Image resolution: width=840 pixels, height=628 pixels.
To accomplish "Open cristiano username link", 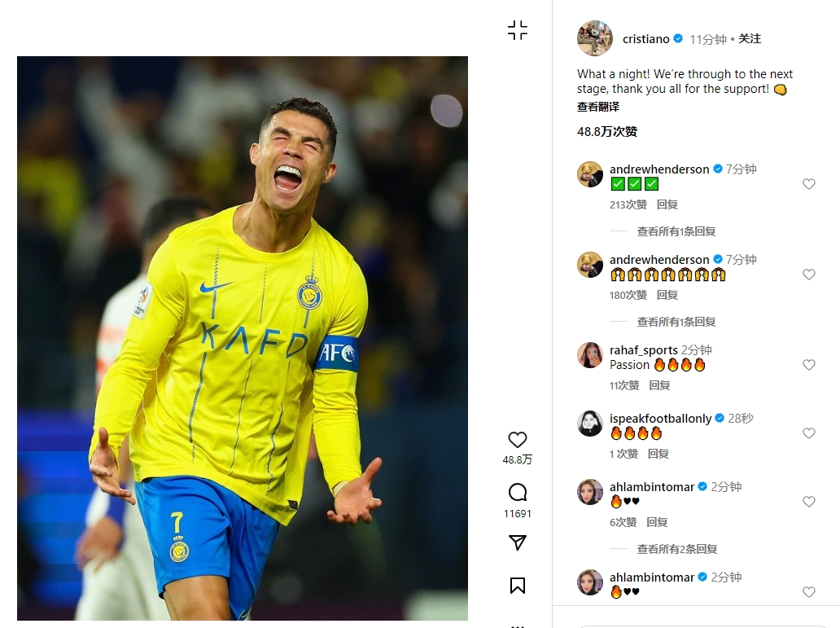I will 645,39.
